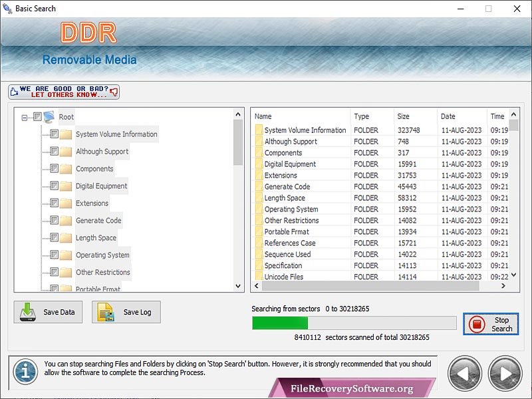
Task: Select the Unicode Files row in list
Action: [380, 277]
